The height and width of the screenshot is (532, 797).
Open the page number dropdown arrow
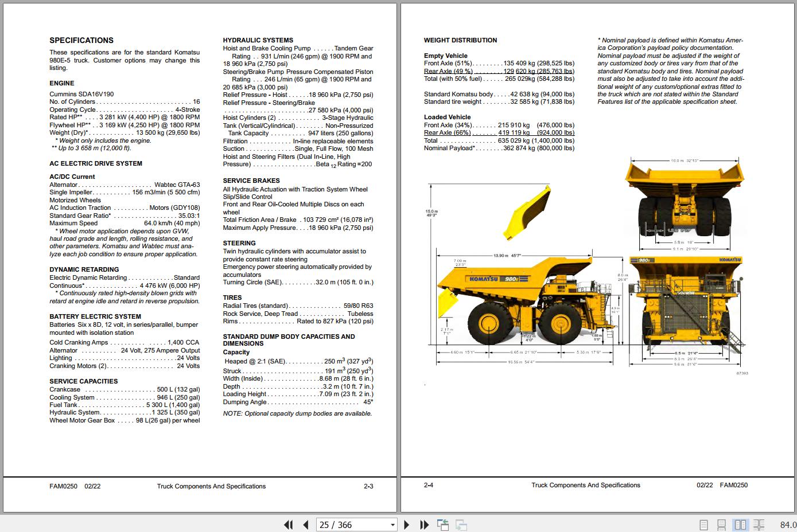click(x=393, y=525)
